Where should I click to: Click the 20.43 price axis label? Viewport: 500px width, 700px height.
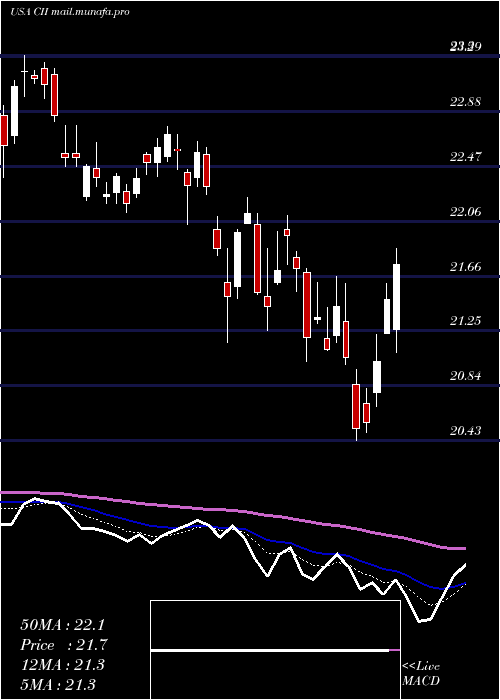466,431
